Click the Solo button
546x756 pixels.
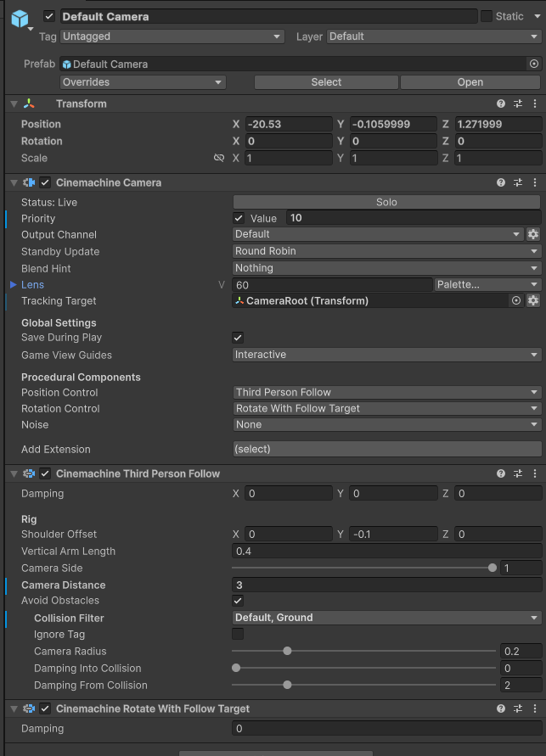[x=387, y=202]
